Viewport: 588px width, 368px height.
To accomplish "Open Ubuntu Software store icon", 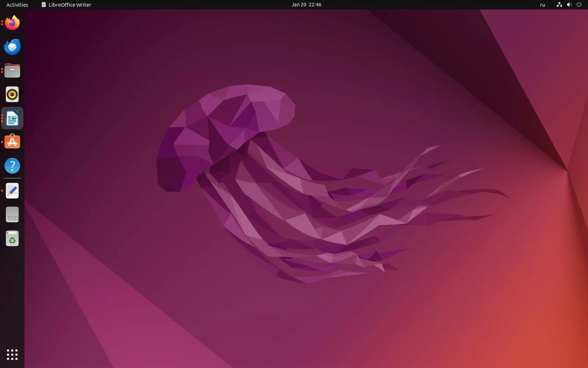I will 12,142.
